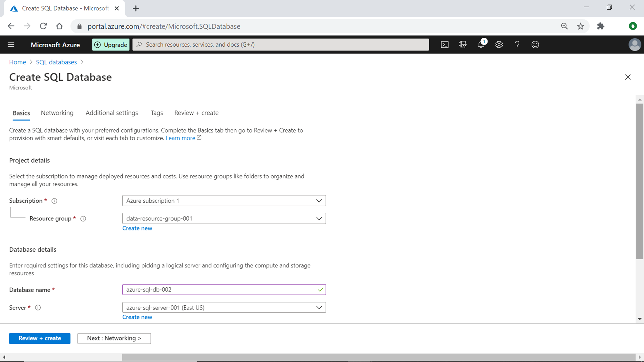Click the feedback smiley icon
644x362 pixels.
click(x=535, y=45)
